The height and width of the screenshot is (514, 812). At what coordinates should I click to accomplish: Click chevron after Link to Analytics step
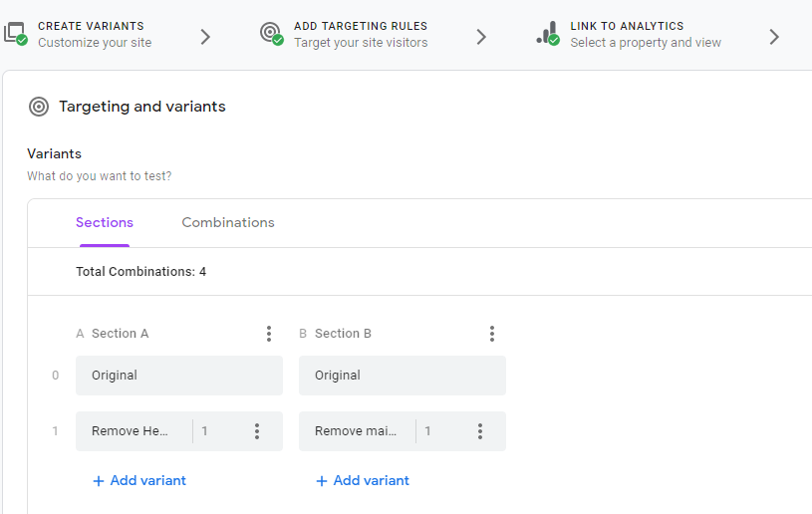click(774, 37)
